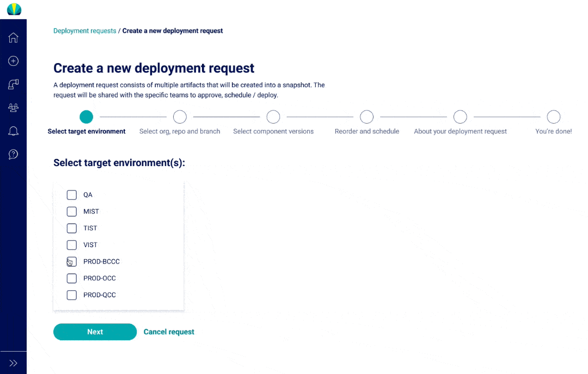Image resolution: width=588 pixels, height=374 pixels.
Task: Click the Cancel request link
Action: pyautogui.click(x=169, y=332)
